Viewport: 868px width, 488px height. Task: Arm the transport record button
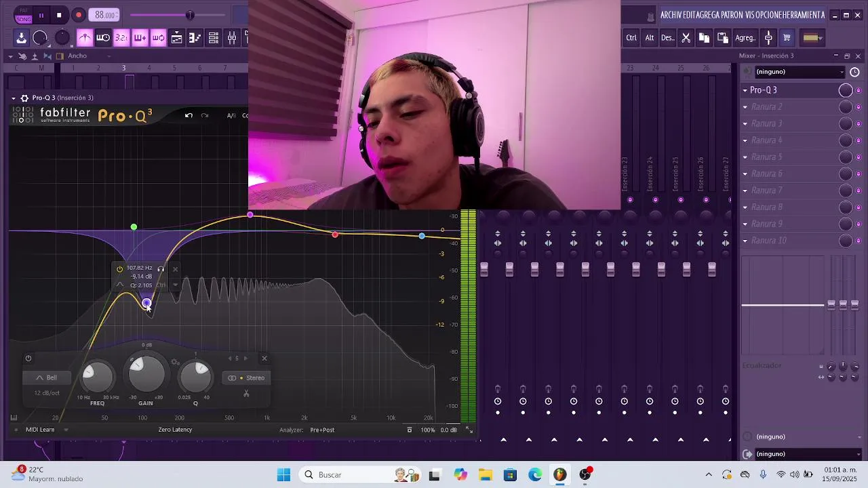79,15
